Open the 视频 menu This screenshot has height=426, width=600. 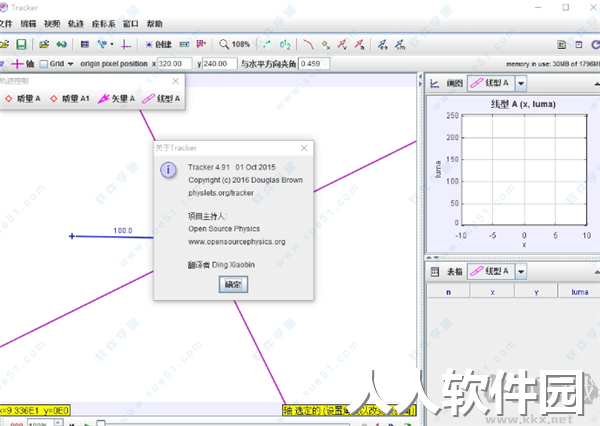tap(52, 24)
